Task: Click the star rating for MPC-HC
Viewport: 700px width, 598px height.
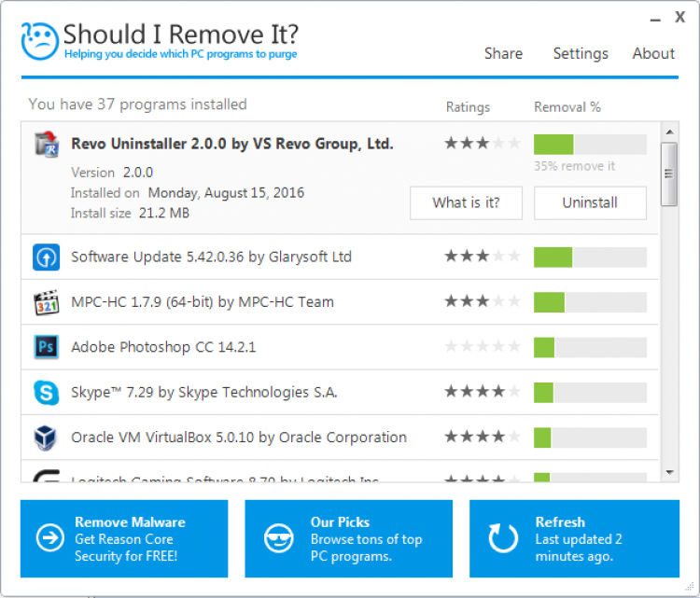Action: click(483, 301)
